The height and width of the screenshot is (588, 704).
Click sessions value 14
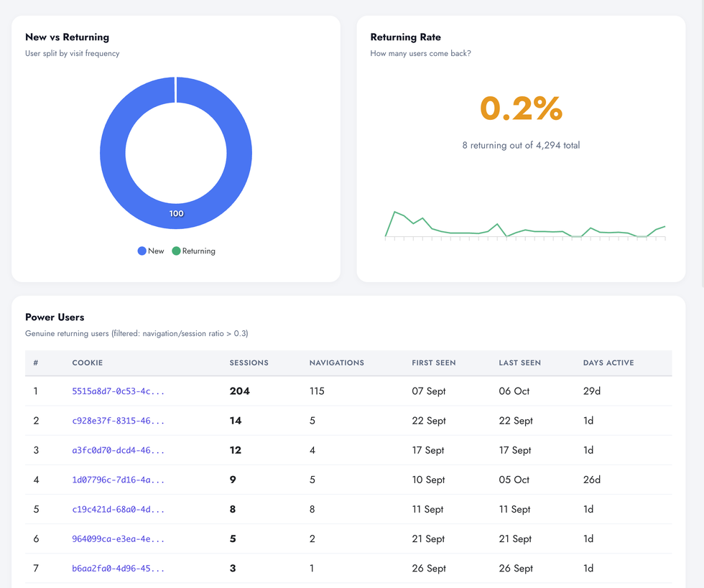236,421
